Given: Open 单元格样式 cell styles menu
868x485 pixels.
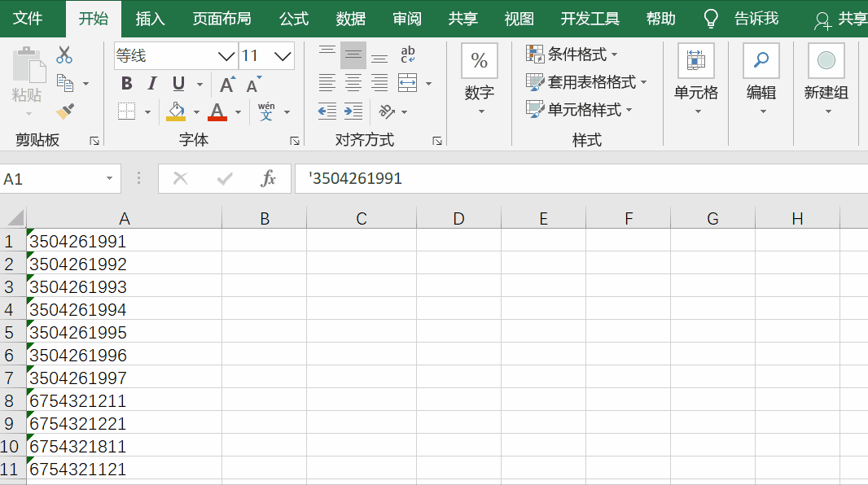Looking at the screenshot, I should pyautogui.click(x=579, y=110).
